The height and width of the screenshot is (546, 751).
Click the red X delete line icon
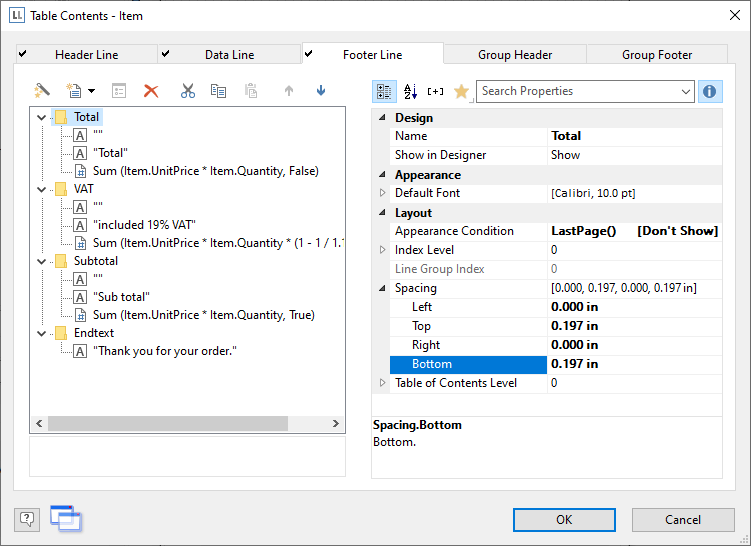[151, 91]
